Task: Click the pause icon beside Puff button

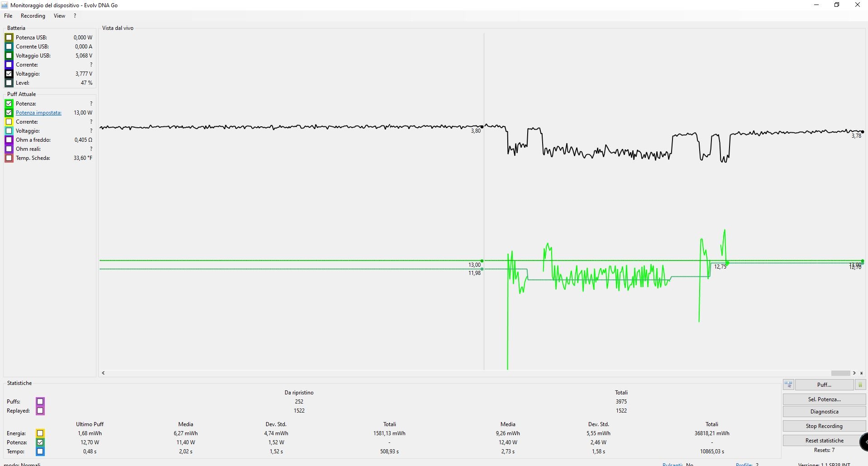Action: click(860, 384)
